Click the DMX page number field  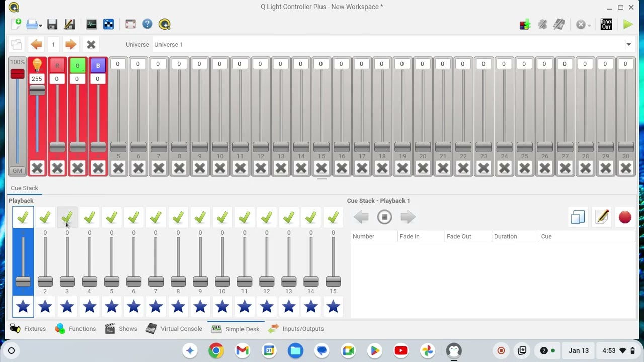pos(53,44)
